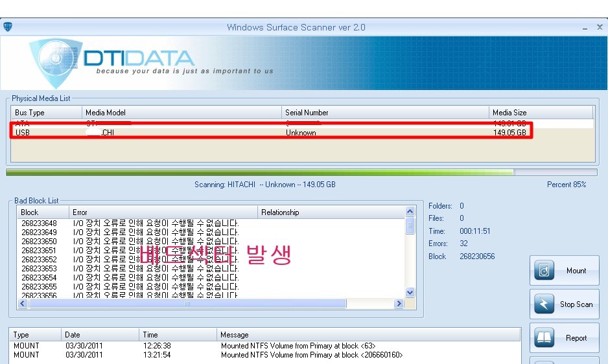
Task: Open the Report book icon
Action: pyautogui.click(x=544, y=338)
